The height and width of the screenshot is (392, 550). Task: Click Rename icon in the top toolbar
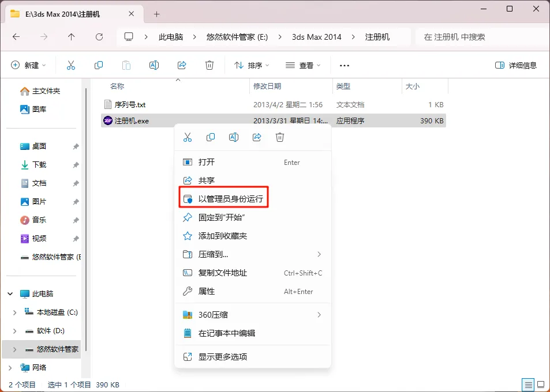pos(154,65)
